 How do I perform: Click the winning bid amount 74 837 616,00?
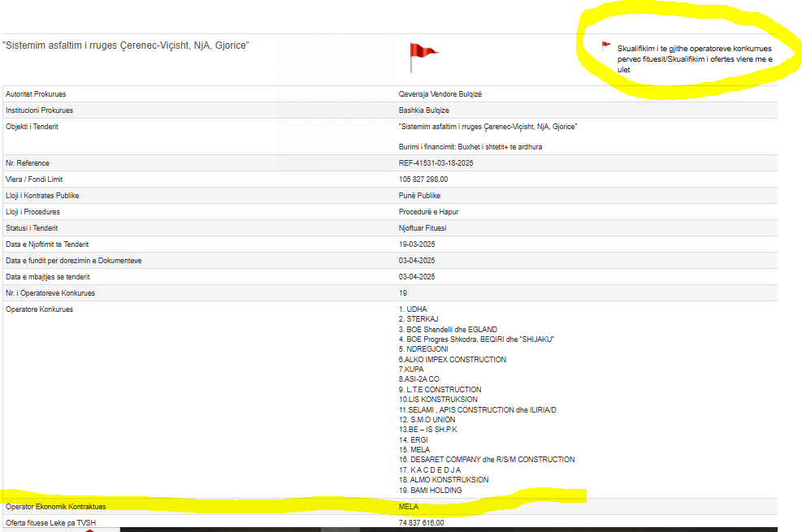click(x=421, y=523)
